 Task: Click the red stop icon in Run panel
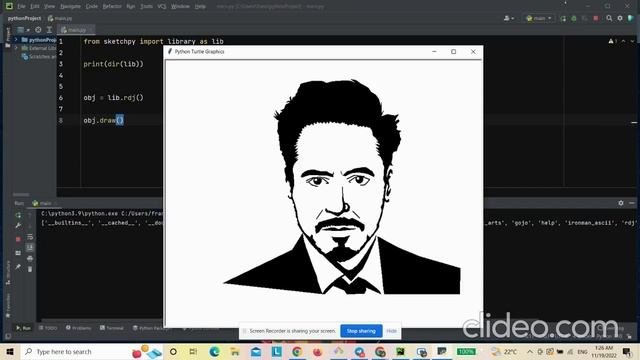coord(18,239)
